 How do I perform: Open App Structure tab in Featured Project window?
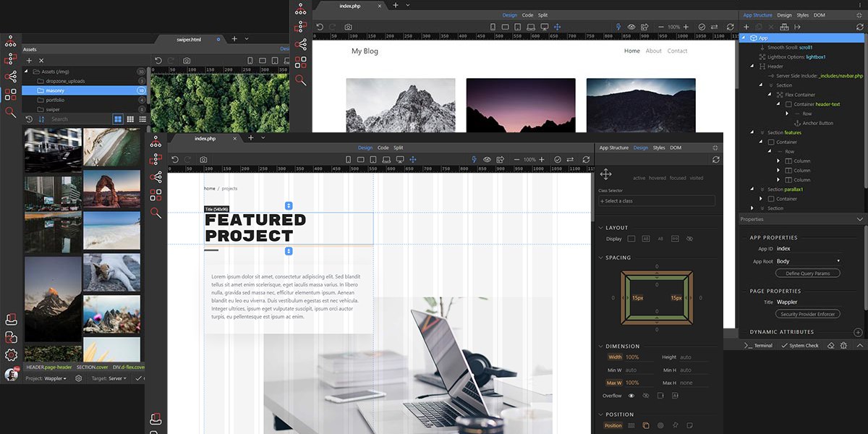pyautogui.click(x=613, y=148)
